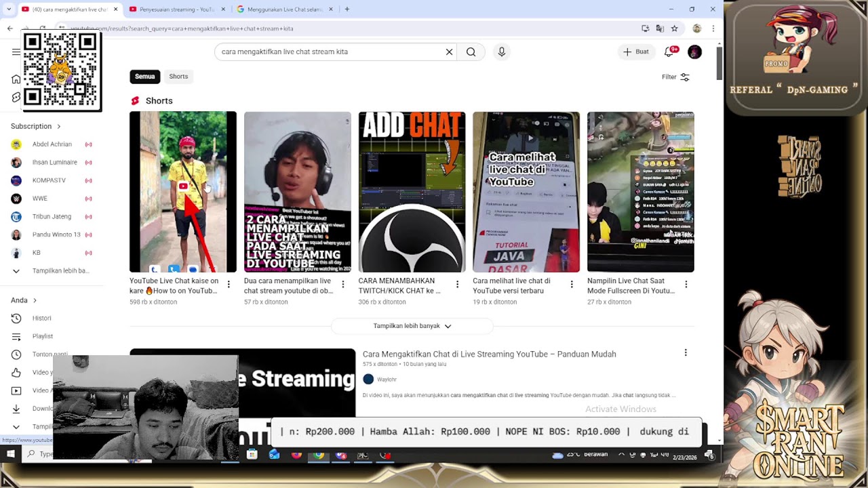Open the KOMPASTV subscription channel
Image resolution: width=868 pixels, height=488 pixels.
49,180
